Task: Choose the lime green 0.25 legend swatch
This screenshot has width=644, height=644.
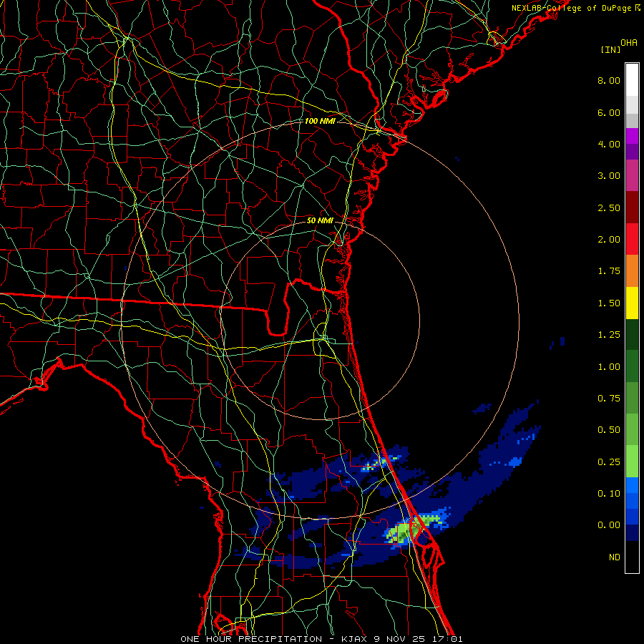Action: pyautogui.click(x=632, y=462)
